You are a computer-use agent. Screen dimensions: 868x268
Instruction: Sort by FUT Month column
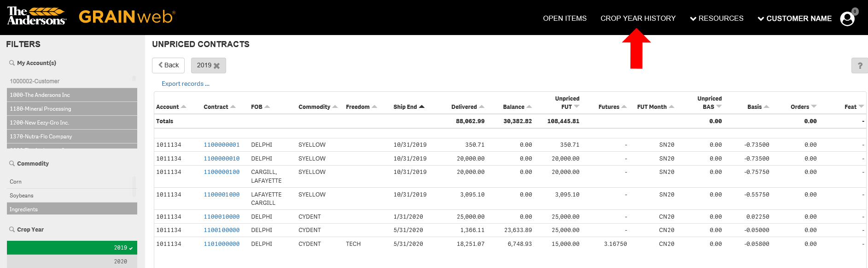click(656, 107)
